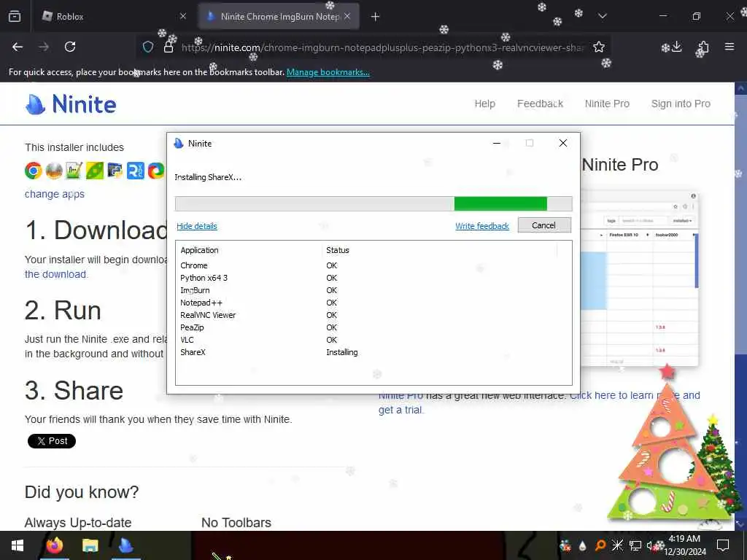The width and height of the screenshot is (747, 560).
Task: Cancel the Ninite installation
Action: tap(544, 225)
